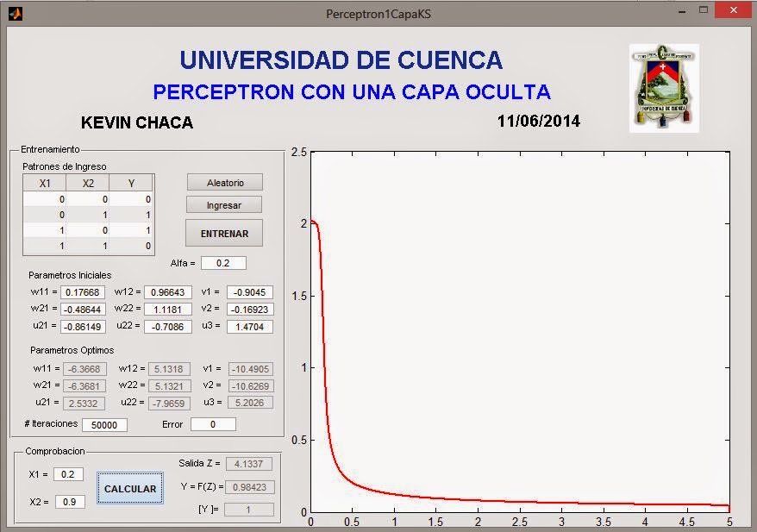
Task: Click the red error curve in the plot
Action: [x=324, y=367]
